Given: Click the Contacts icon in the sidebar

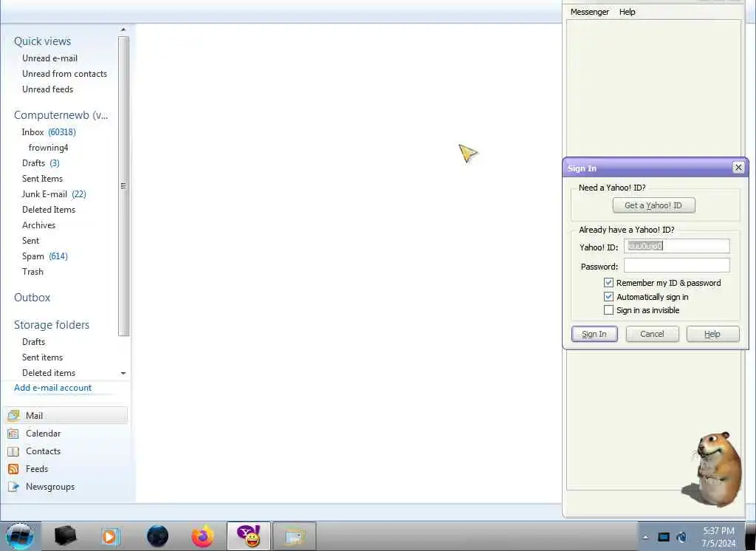Looking at the screenshot, I should 13,451.
